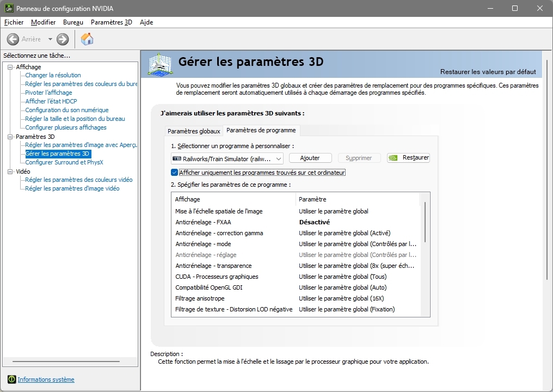Select 'Régler les paramètres des couleurs du bureau'

(81, 84)
